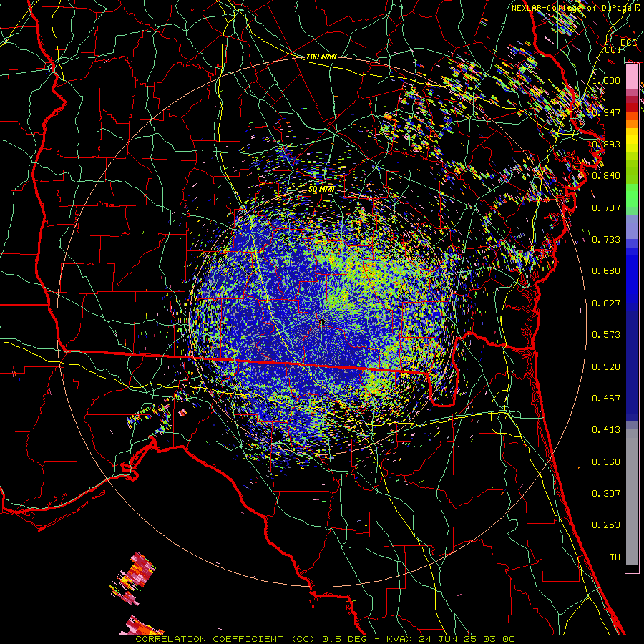
Task: Select the 0.520 legend value
Action: (606, 366)
